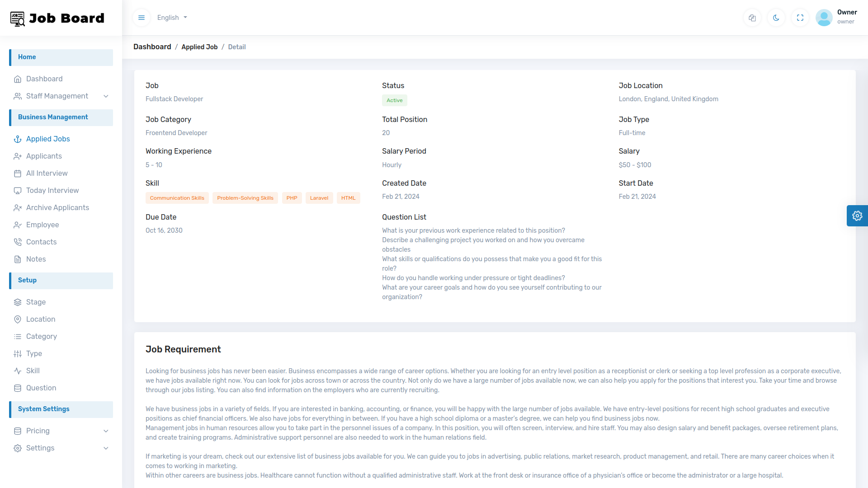Open the Contacts page
The image size is (868, 488).
[41, 242]
